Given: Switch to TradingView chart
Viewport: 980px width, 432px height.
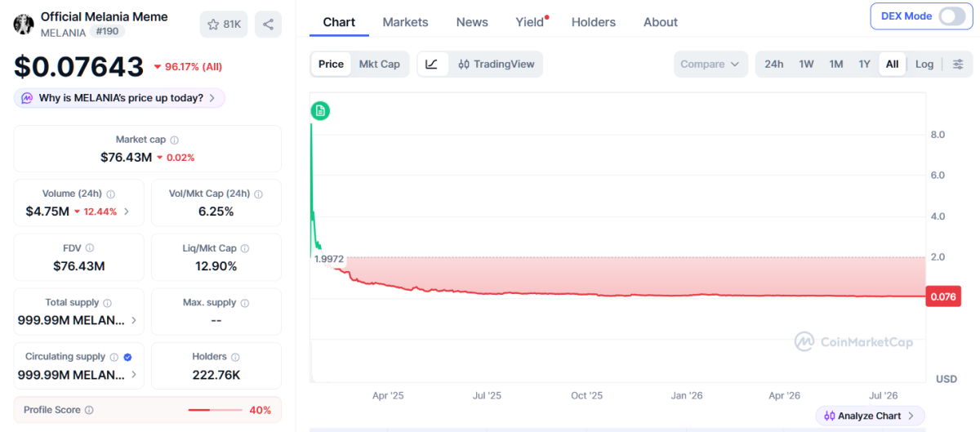Looking at the screenshot, I should (496, 64).
